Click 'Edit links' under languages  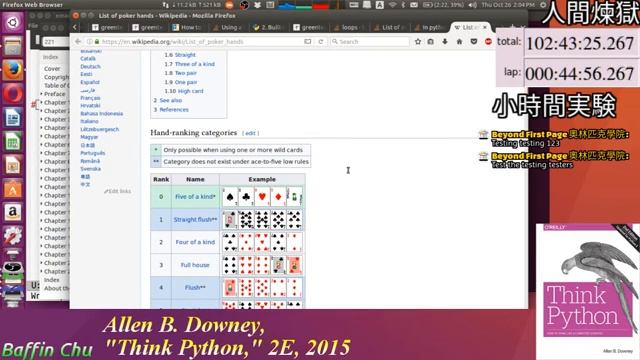(118, 191)
